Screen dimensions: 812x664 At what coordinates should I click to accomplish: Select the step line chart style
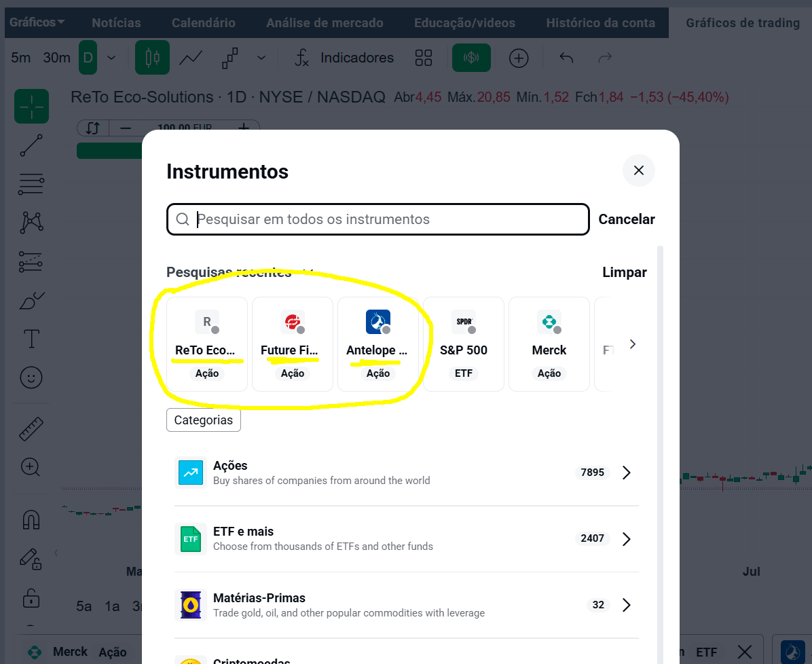pyautogui.click(x=230, y=58)
